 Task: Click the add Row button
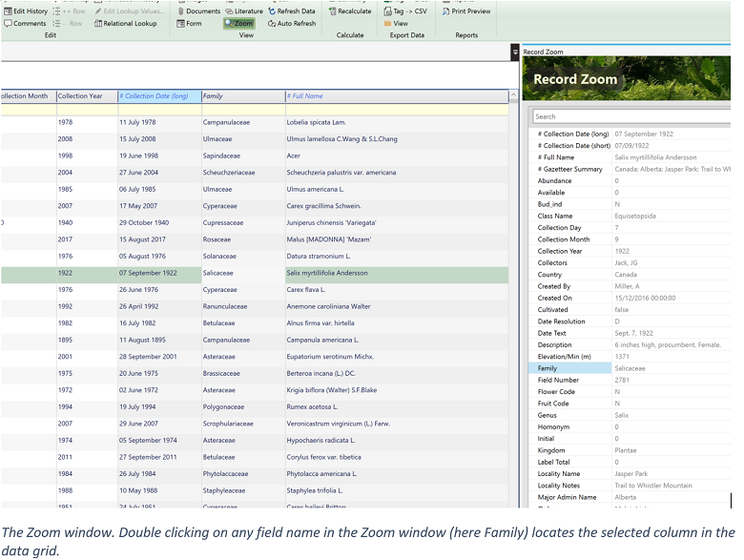70,10
